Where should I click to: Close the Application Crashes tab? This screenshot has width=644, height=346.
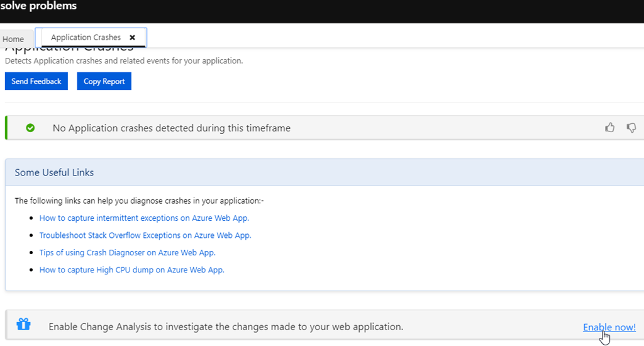pos(132,38)
